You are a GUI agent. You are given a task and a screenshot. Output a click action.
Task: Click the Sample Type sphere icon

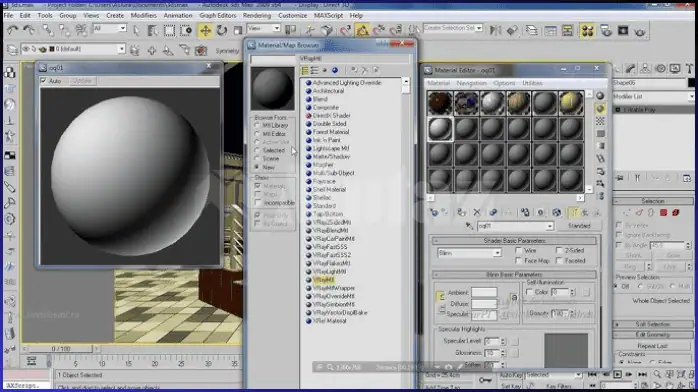pyautogui.click(x=600, y=96)
